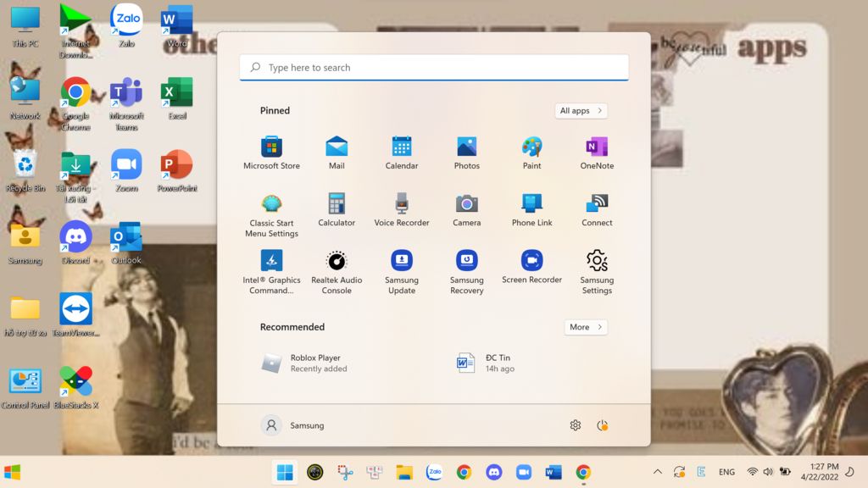This screenshot has height=488, width=868.
Task: Select the Control Panel desktop icon
Action: (x=25, y=387)
